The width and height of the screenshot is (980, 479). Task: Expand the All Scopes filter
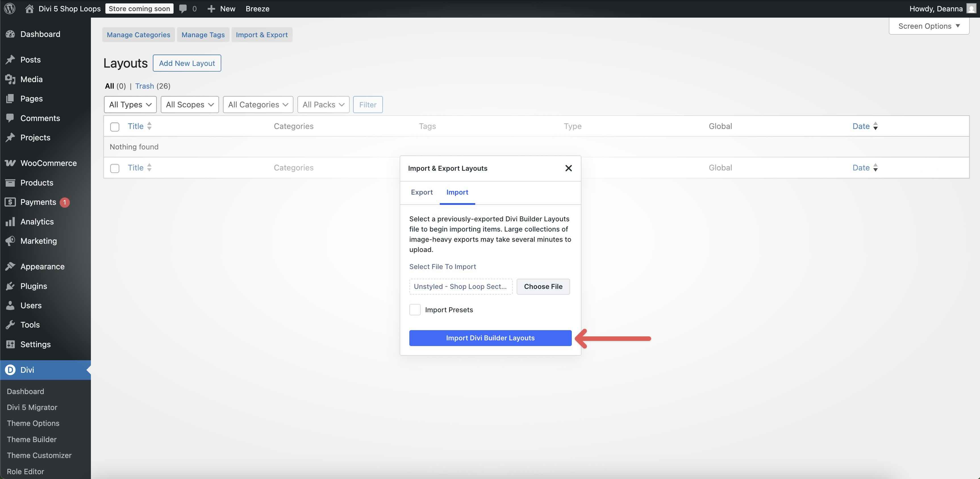click(x=189, y=104)
